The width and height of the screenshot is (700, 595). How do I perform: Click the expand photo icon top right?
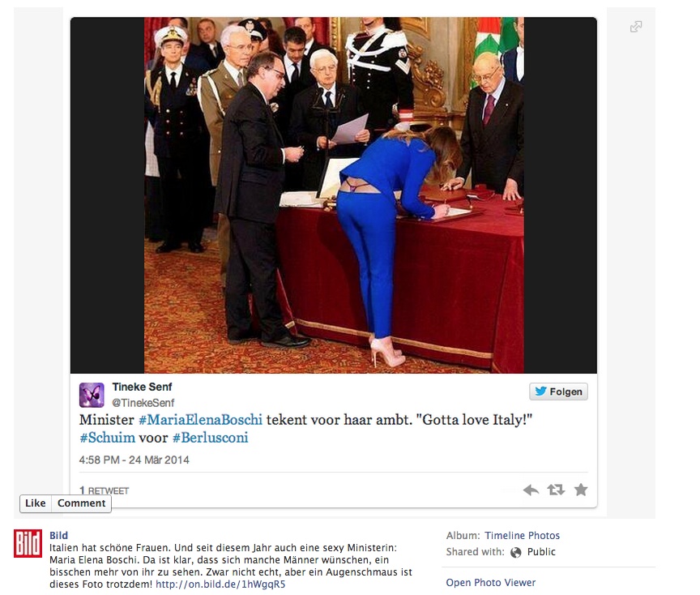coord(636,27)
